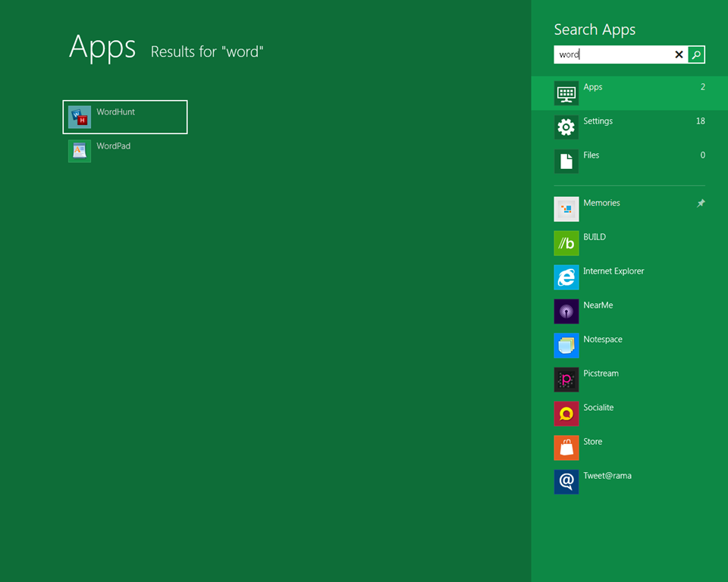The width and height of the screenshot is (728, 582).
Task: Search within the NearMe app icon
Action: coord(566,311)
